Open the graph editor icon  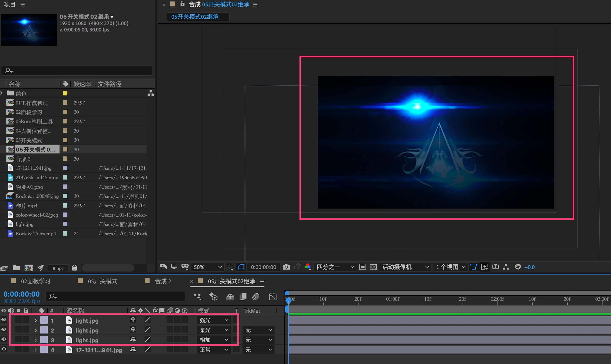point(273,297)
